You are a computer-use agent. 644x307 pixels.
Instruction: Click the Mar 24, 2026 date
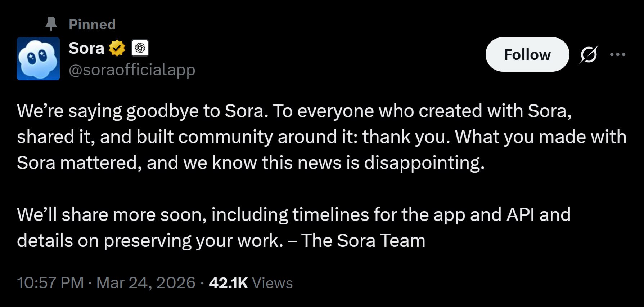[146, 283]
